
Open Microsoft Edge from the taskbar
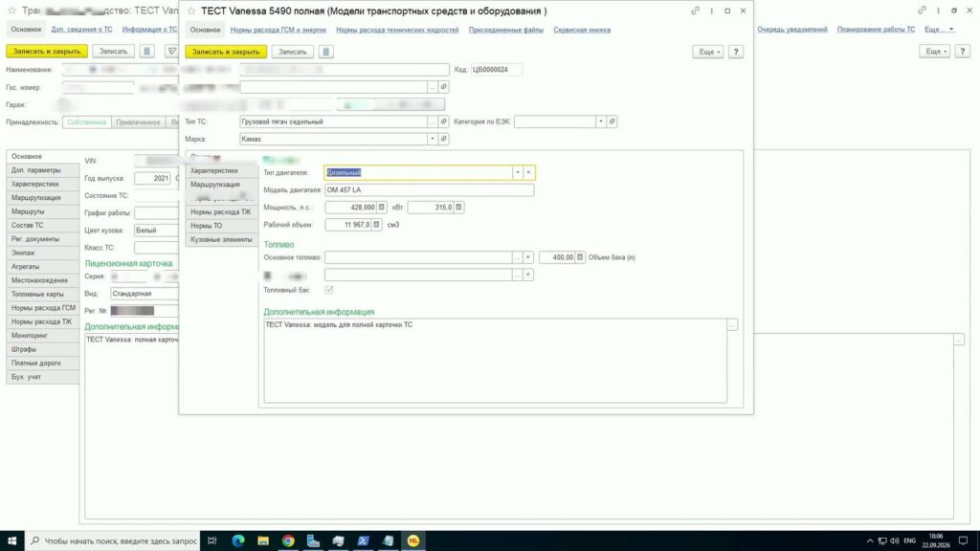238,541
